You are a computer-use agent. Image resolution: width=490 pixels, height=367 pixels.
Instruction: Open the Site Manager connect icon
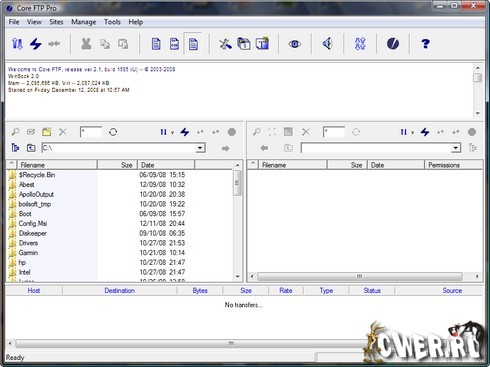17,44
